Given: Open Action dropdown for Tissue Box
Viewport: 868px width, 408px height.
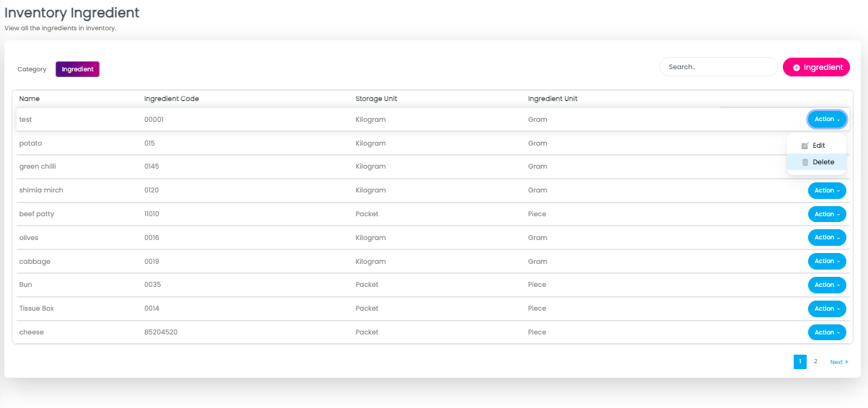Looking at the screenshot, I should [827, 309].
